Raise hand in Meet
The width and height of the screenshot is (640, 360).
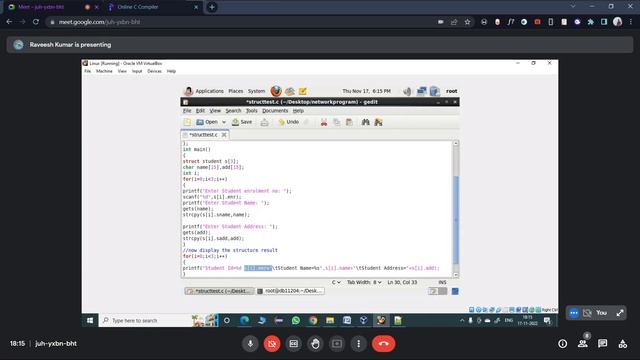coord(315,344)
